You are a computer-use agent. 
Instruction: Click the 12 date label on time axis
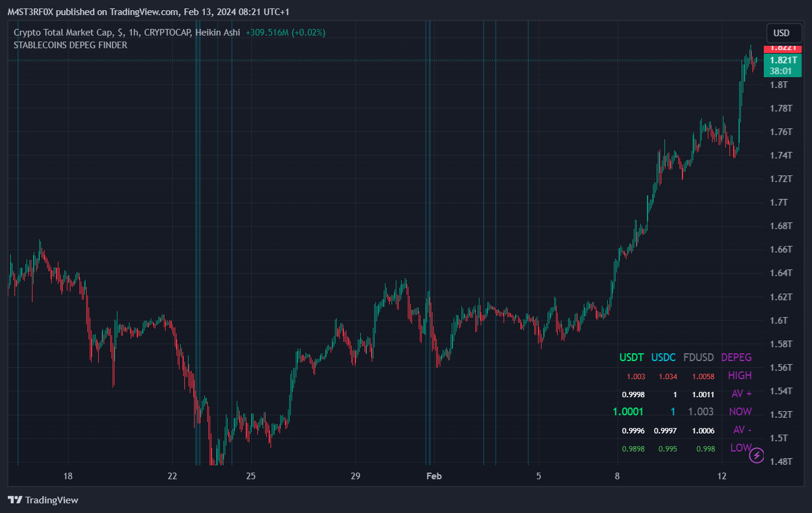pos(722,476)
